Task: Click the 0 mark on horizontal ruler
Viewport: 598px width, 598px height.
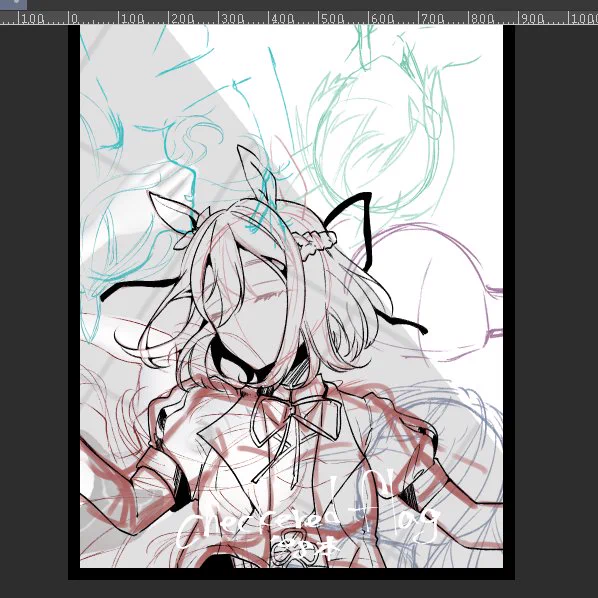Action: click(x=74, y=18)
